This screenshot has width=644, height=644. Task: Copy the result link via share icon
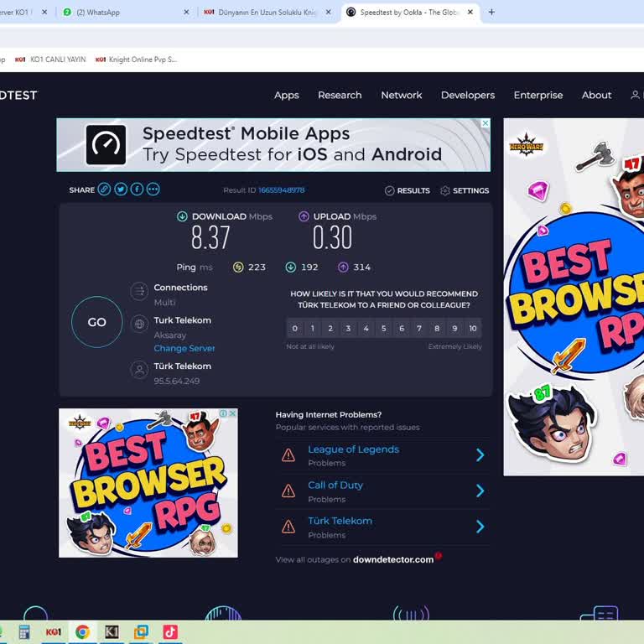(x=104, y=190)
